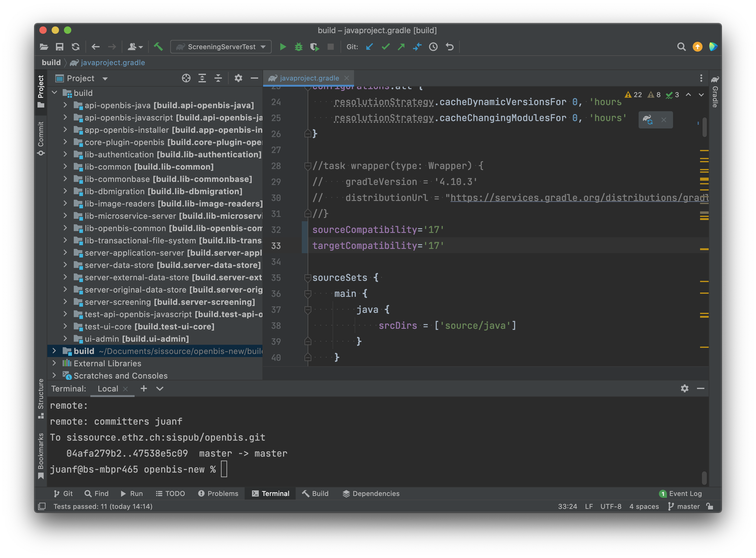756x558 pixels.
Task: Click the Git Update Project blue arrow
Action: click(x=370, y=47)
